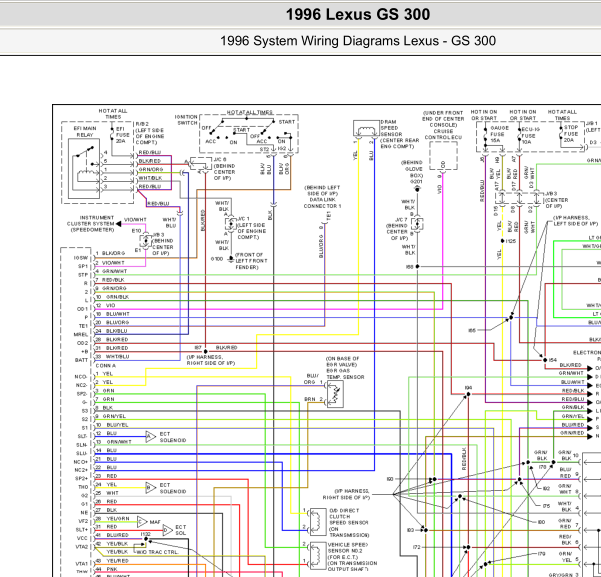601x577 pixels.
Task: Click the J/C 7 junction connector label
Action: [401, 220]
